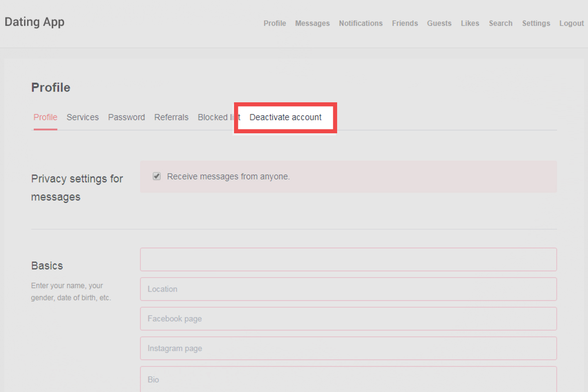Screen dimensions: 588x392
Task: View Guests from the top navigation
Action: (x=439, y=24)
